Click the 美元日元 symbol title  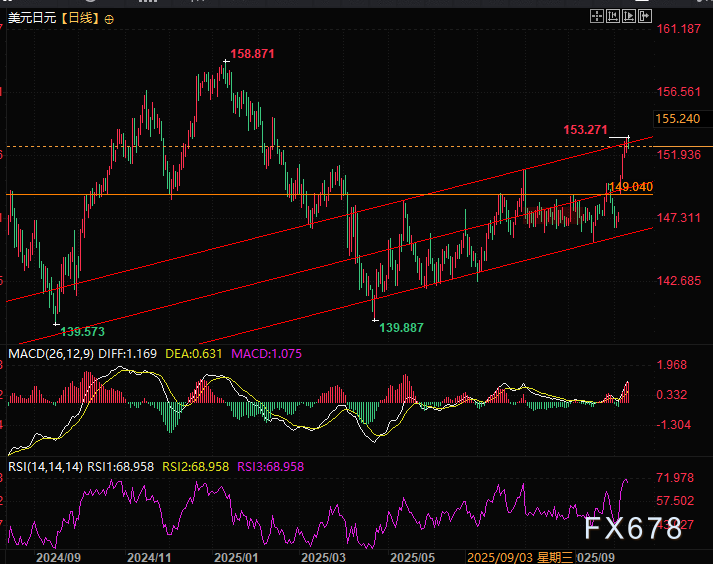pyautogui.click(x=30, y=19)
